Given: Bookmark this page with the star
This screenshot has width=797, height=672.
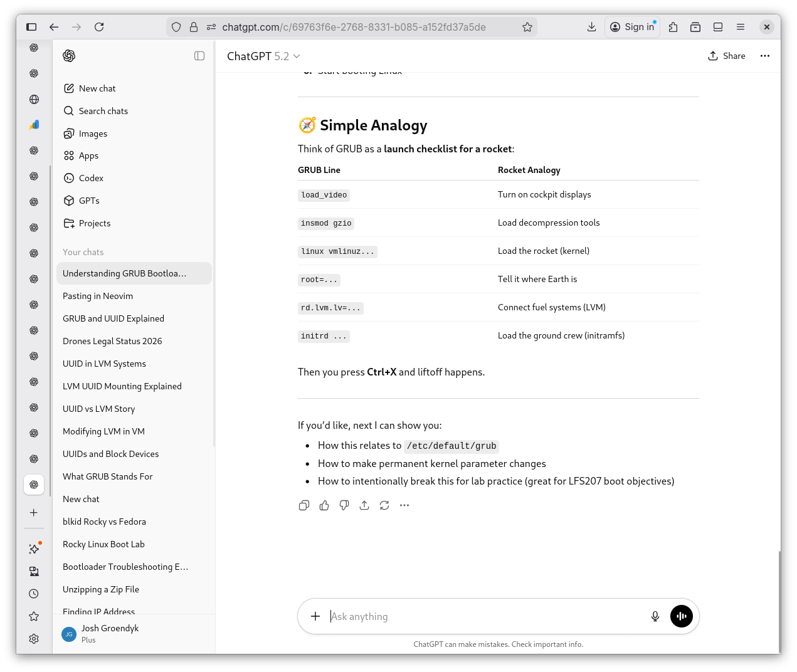Looking at the screenshot, I should (x=527, y=27).
